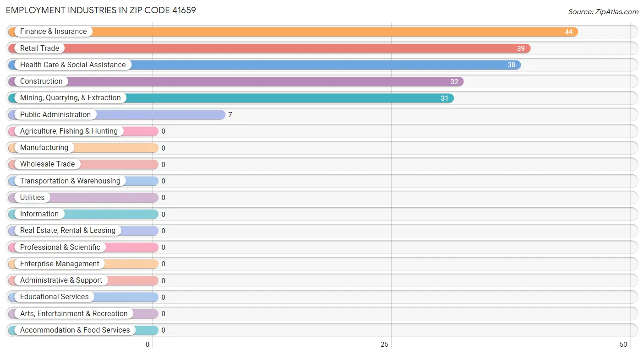The width and height of the screenshot is (644, 355).
Task: Select Transportation & Warehousing label
Action: 70,181
